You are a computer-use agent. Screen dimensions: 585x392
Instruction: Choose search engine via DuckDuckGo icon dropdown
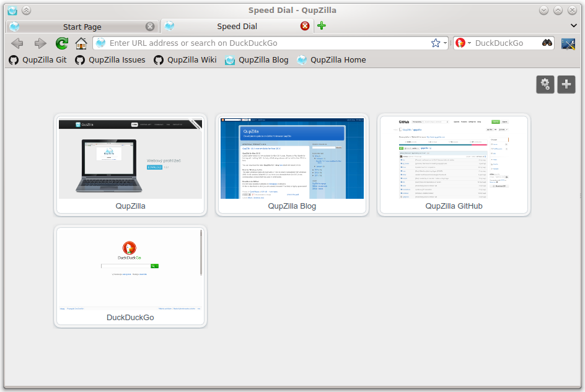pos(463,43)
